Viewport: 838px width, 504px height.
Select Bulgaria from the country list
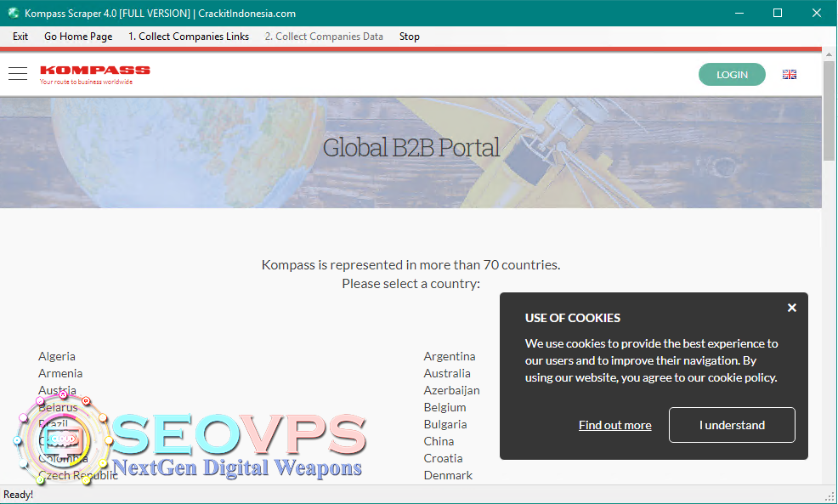pos(445,424)
